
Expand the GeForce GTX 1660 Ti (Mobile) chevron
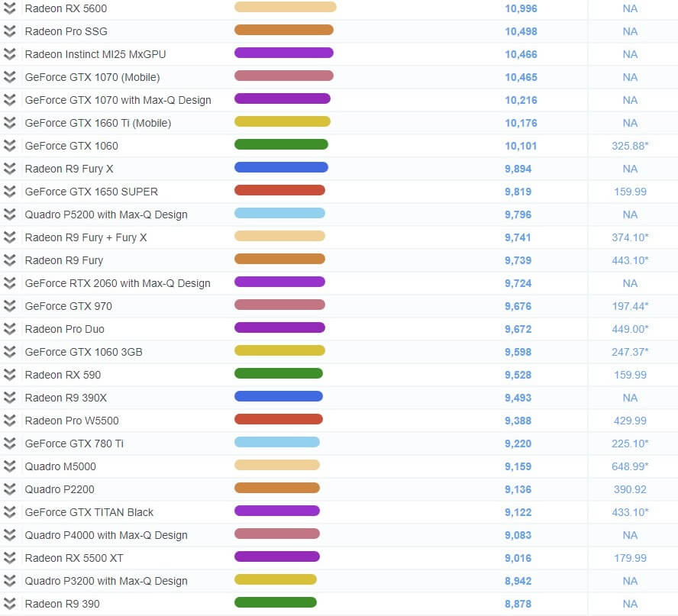pyautogui.click(x=9, y=123)
